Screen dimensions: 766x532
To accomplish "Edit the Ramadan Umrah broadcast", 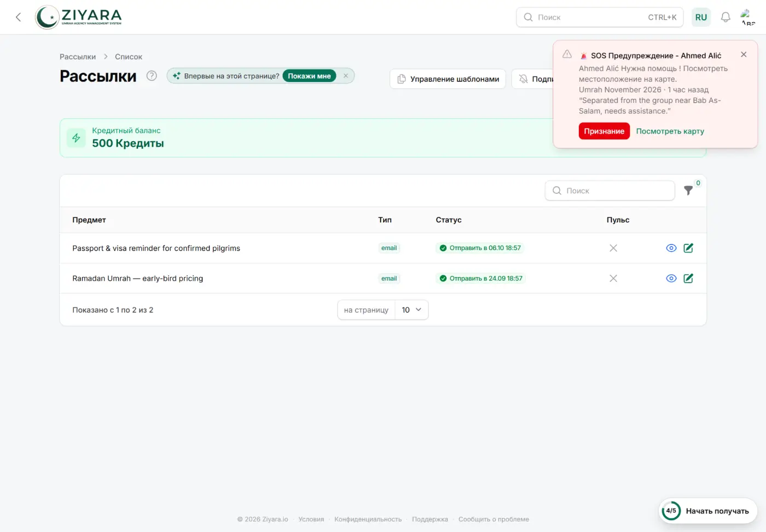I will click(688, 279).
